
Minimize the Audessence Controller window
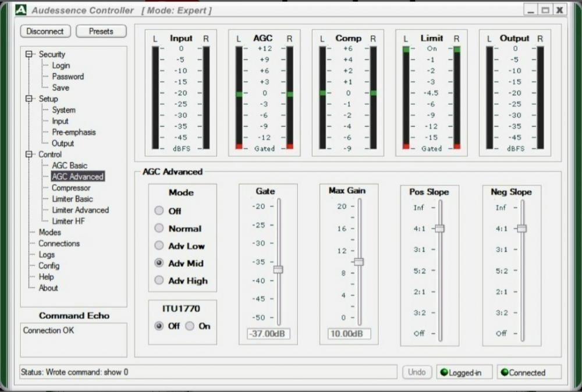tap(531, 10)
